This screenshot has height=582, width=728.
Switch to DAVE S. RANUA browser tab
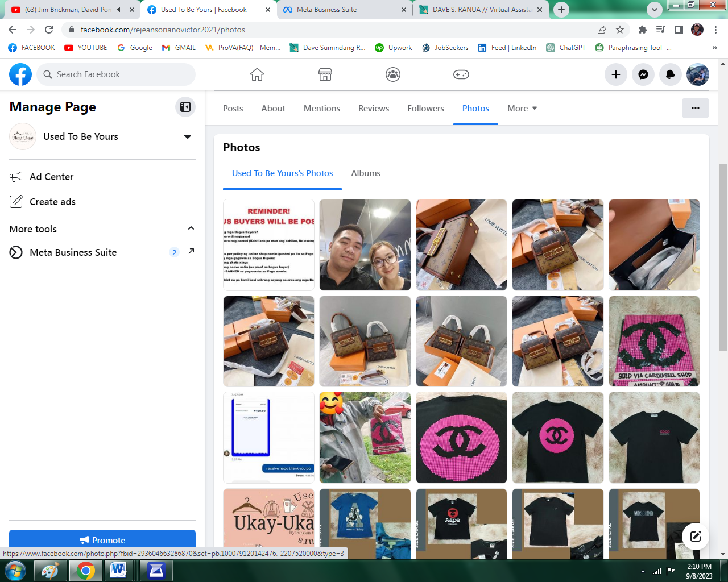[x=481, y=10]
